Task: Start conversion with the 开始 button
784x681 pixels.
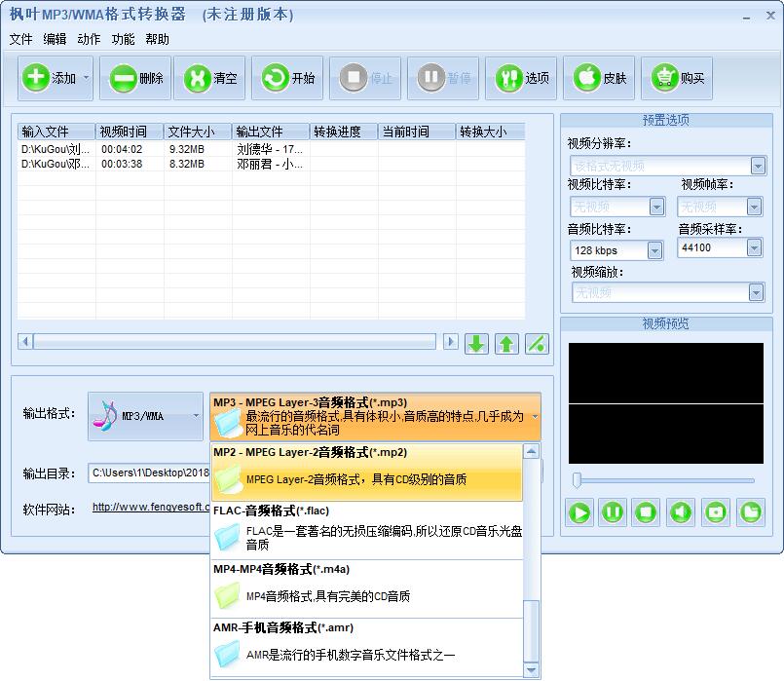Action: click(287, 78)
